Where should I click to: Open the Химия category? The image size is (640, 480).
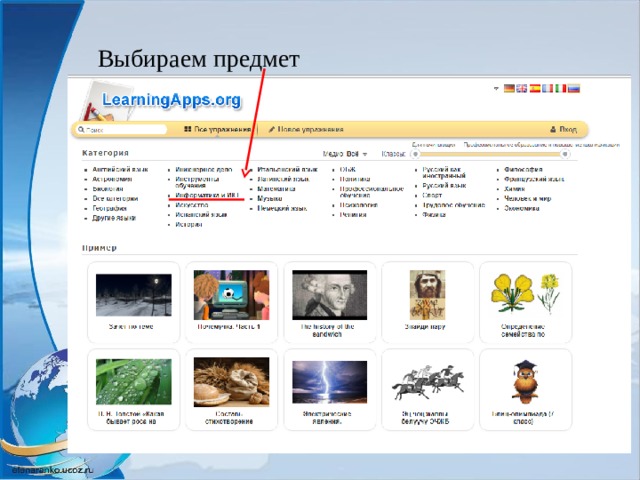[x=514, y=189]
